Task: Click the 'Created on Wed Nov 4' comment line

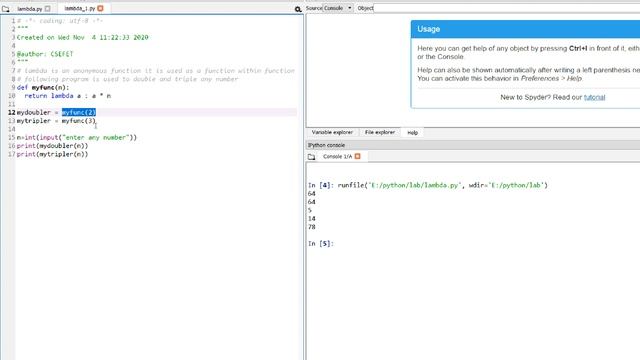Action: [x=82, y=38]
